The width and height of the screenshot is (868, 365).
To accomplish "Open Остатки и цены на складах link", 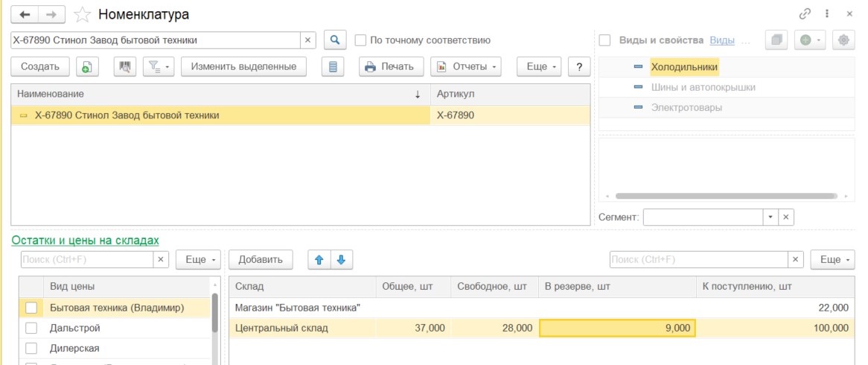I will [85, 240].
